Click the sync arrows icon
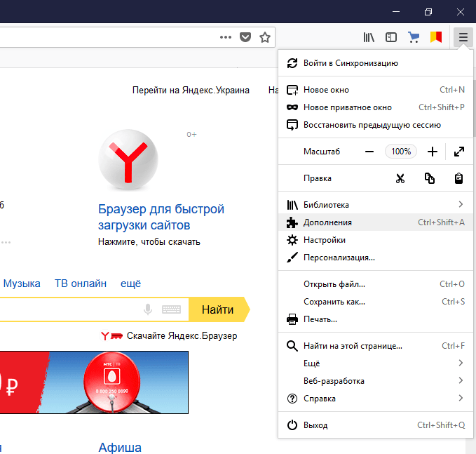 292,63
